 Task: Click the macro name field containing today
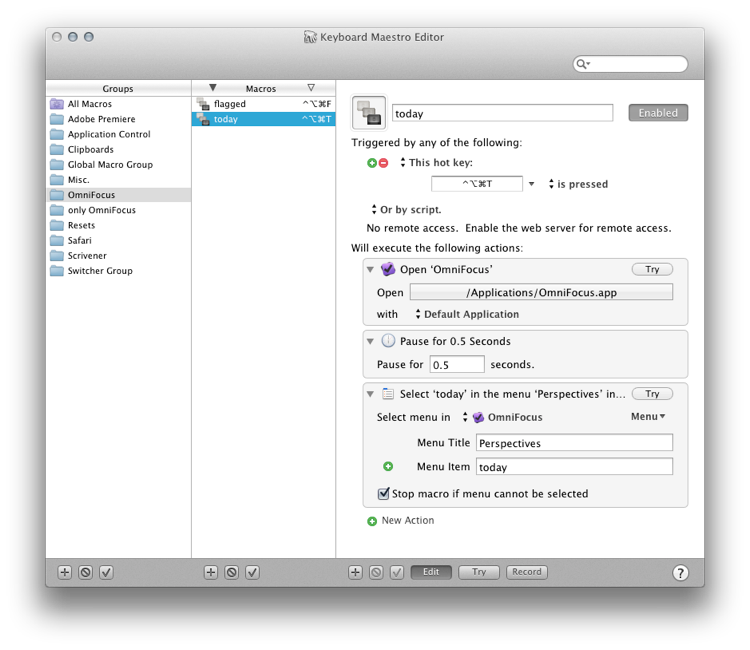point(502,113)
